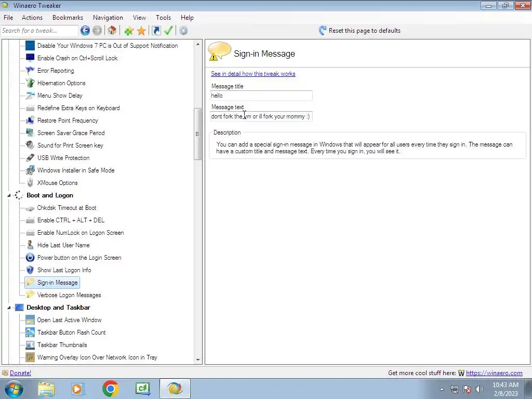Click the tree scrollbar down arrow

click(198, 360)
